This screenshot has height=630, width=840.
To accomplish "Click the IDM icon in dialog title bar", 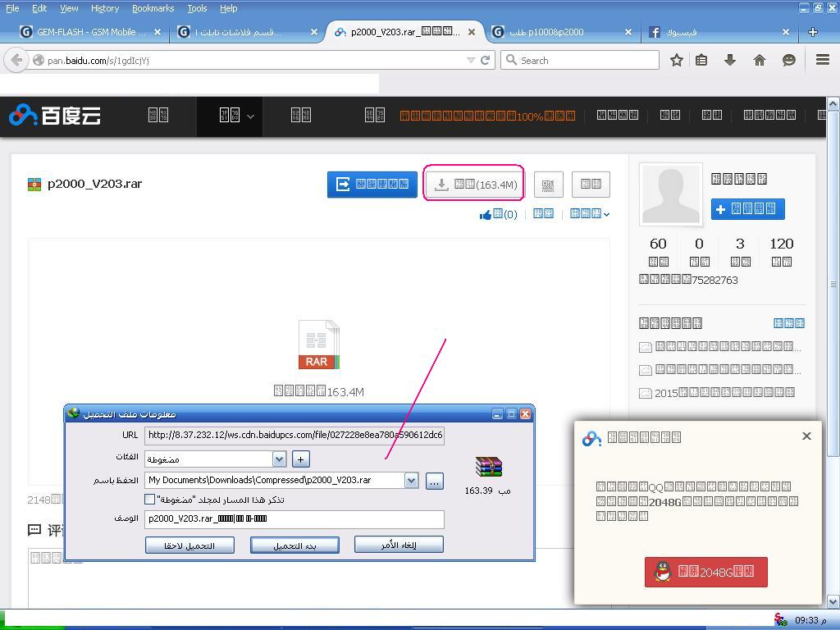I will coord(74,413).
